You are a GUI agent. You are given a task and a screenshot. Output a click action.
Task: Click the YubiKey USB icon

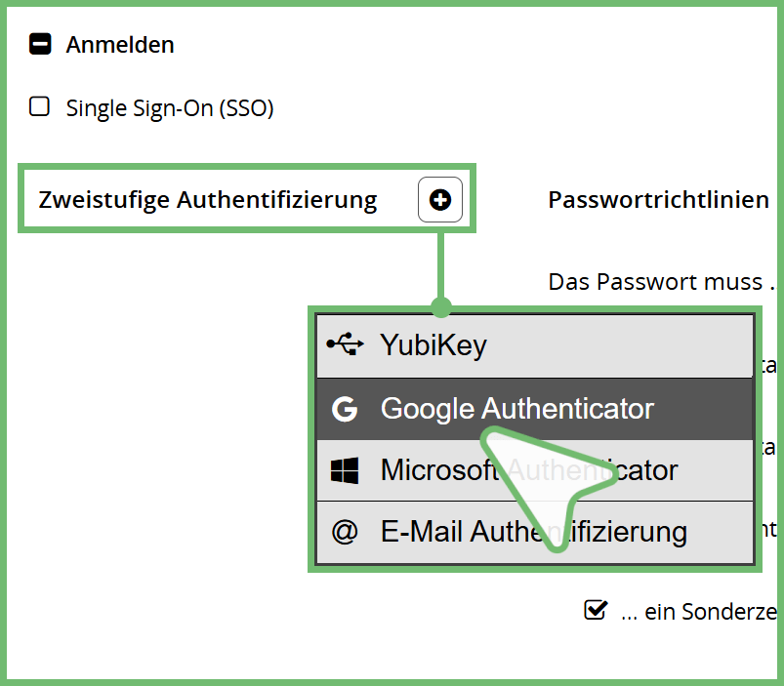coord(345,344)
